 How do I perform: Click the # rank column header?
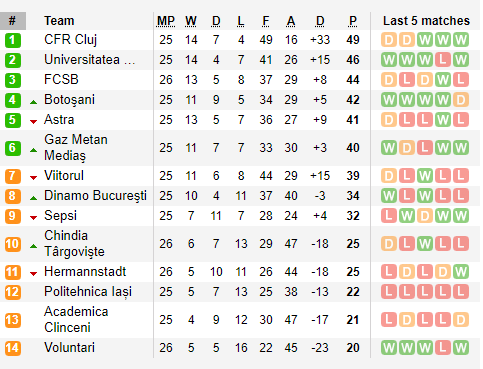(x=13, y=21)
